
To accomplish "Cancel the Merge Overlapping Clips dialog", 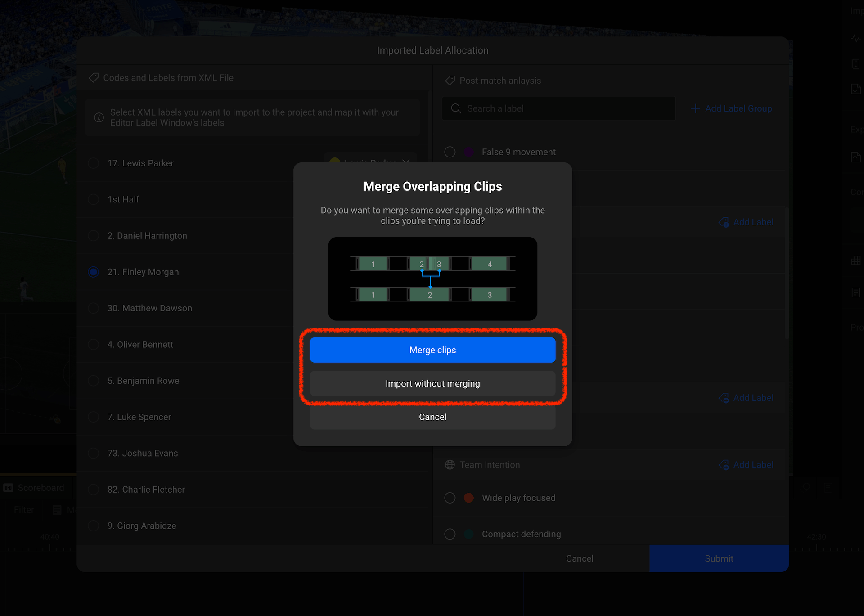I will tap(432, 417).
